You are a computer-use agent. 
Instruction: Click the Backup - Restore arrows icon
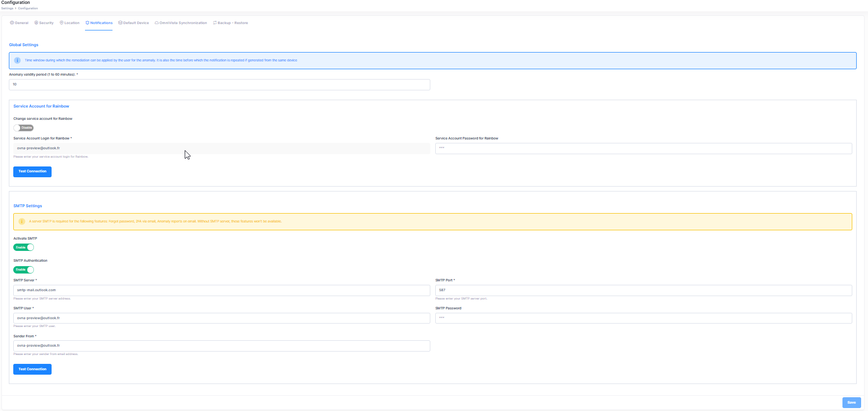[x=215, y=23]
